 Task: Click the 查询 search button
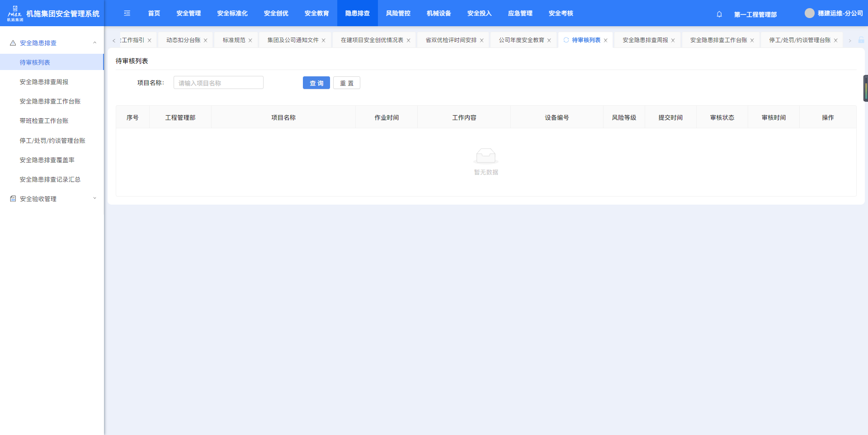316,83
